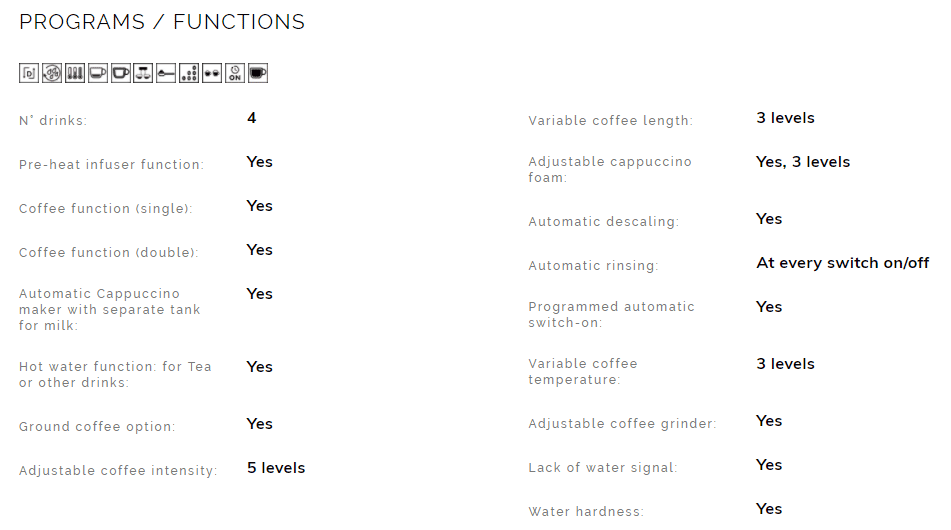This screenshot has height=530, width=951.
Task: Select the half-filled small cup icon
Action: point(98,73)
